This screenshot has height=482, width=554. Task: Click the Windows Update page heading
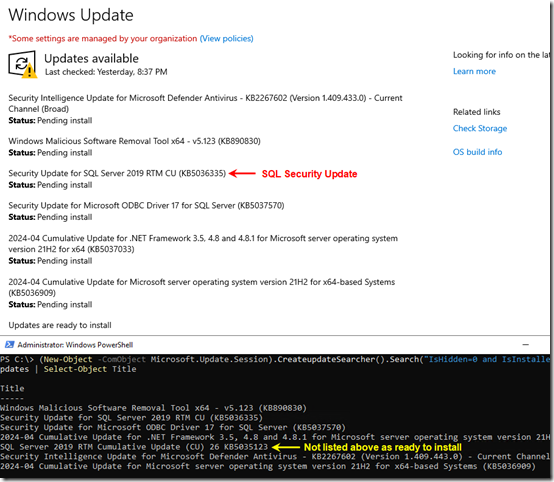(x=71, y=15)
